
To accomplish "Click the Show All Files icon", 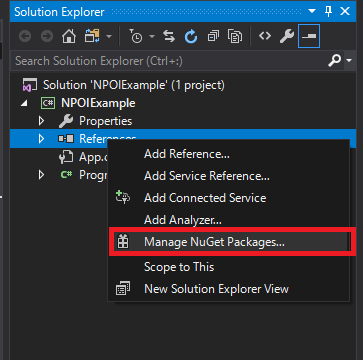I will coord(235,36).
